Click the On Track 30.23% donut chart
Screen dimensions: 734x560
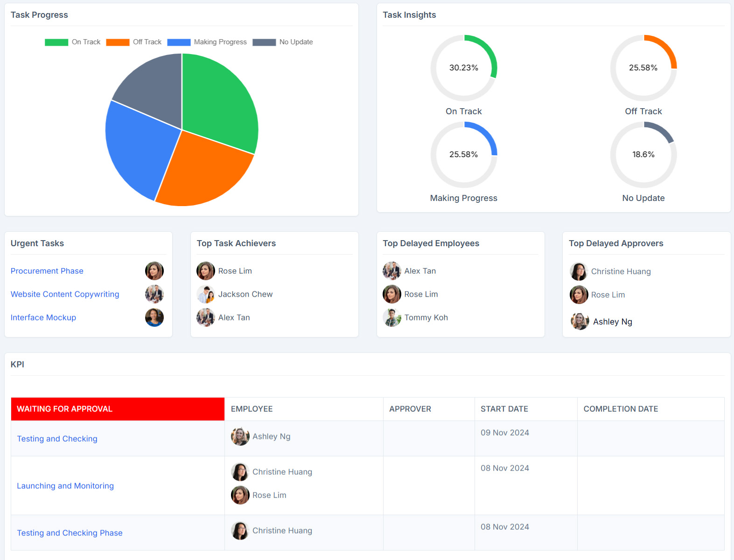click(463, 68)
